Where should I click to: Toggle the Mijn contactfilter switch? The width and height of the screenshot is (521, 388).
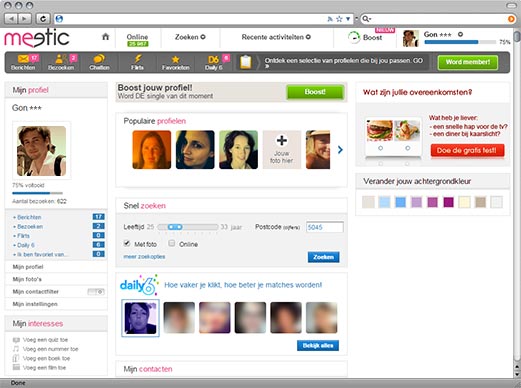[96, 292]
